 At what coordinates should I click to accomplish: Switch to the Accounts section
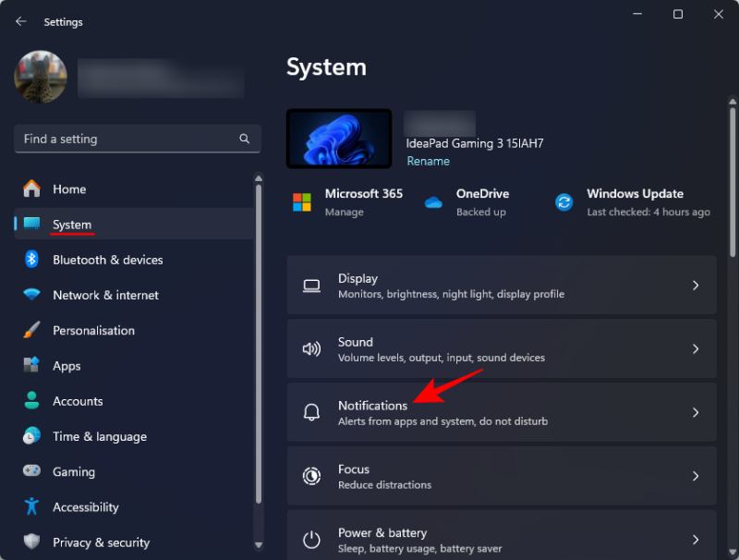point(77,401)
